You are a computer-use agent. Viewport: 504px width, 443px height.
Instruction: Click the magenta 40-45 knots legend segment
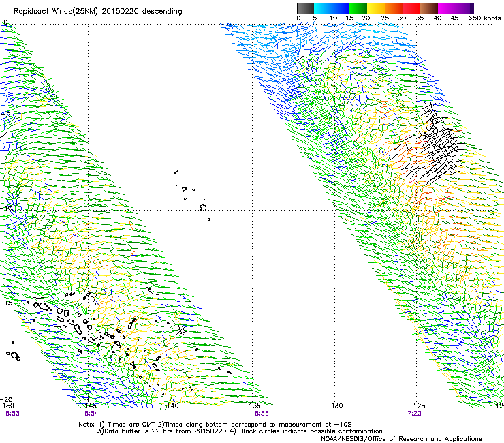point(447,8)
